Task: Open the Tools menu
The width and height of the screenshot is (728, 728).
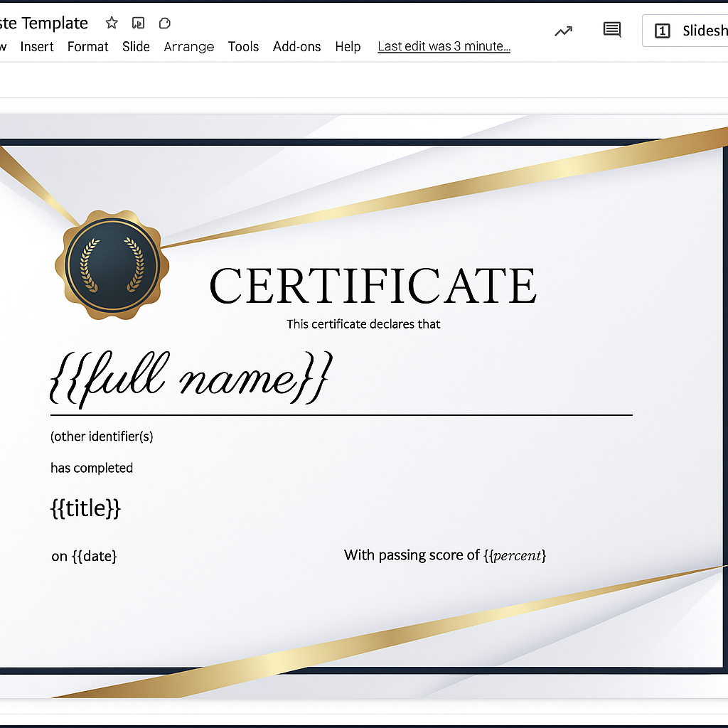Action: pos(243,47)
